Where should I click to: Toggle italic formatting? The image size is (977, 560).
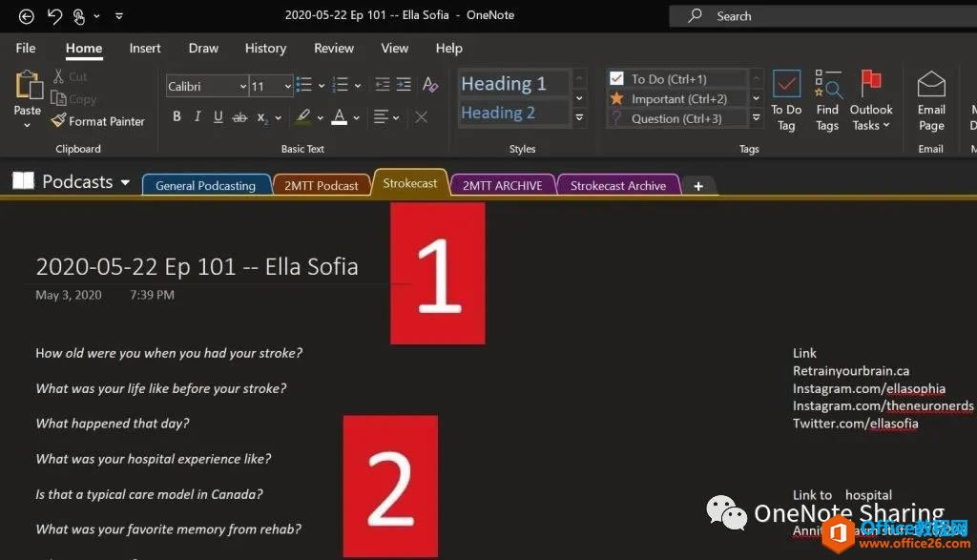(x=197, y=115)
